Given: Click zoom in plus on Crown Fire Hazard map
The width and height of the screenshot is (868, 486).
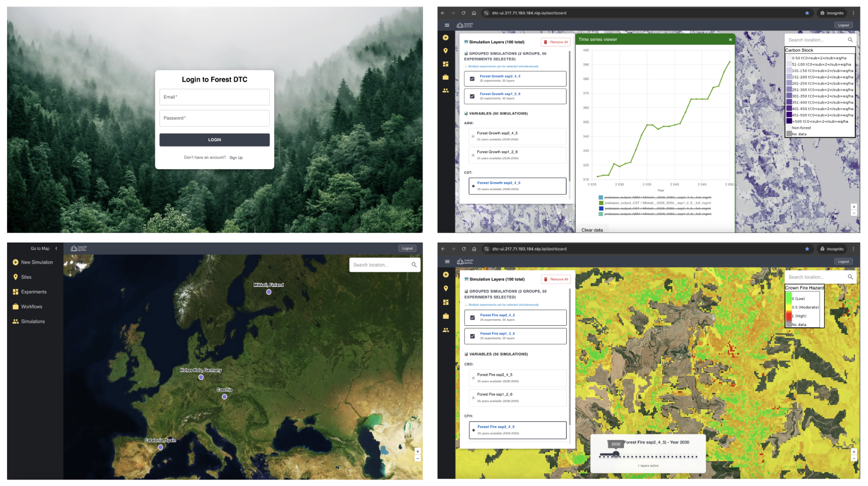Looking at the screenshot, I should coord(854,452).
